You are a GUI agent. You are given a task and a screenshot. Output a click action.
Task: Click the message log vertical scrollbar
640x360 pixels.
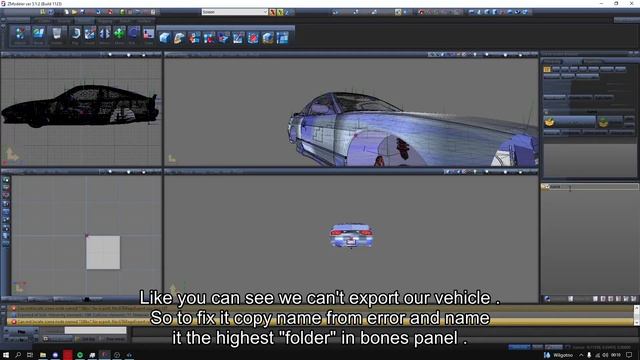coord(636,315)
